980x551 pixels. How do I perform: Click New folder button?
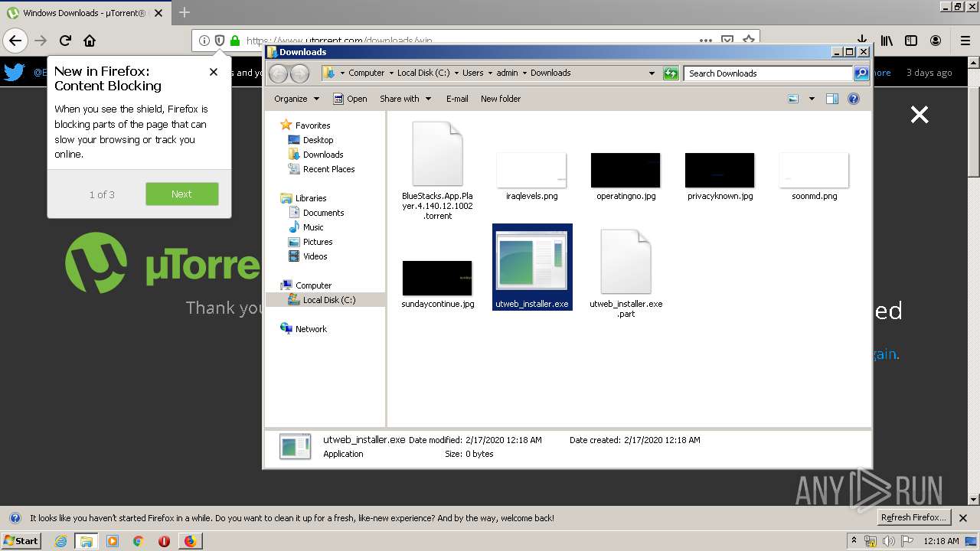(x=501, y=99)
